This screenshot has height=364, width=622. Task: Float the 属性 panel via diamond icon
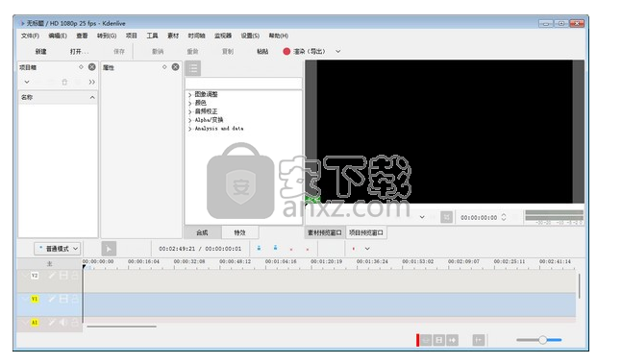click(164, 67)
